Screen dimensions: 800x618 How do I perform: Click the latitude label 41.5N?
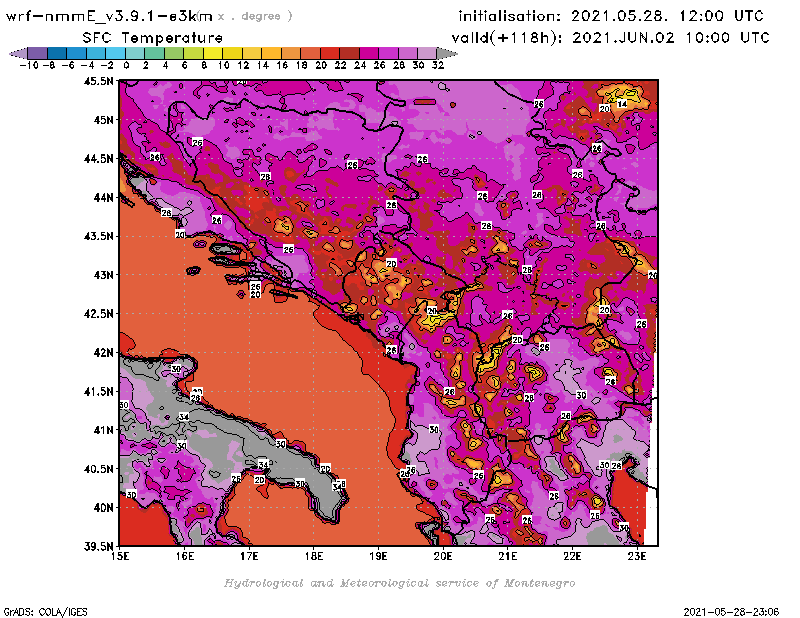[x=99, y=391]
